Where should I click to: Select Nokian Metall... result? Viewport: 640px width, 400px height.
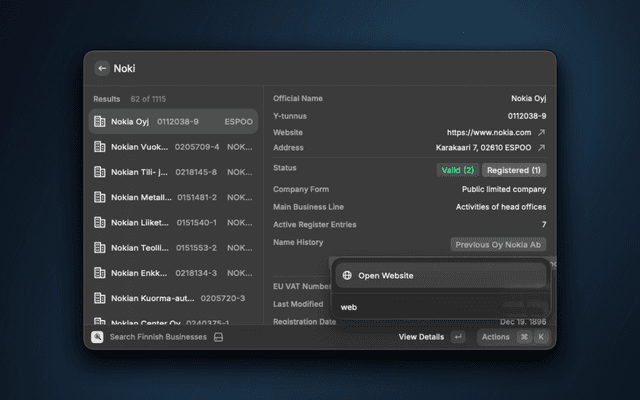pyautogui.click(x=173, y=197)
